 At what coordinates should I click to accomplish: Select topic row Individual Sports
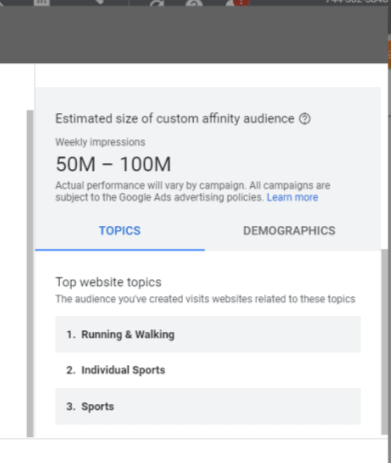pyautogui.click(x=208, y=370)
